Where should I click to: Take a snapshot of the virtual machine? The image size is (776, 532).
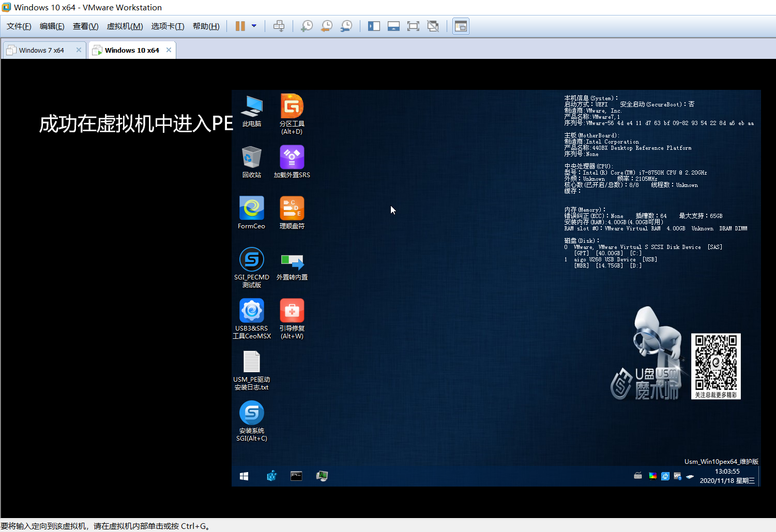click(x=307, y=26)
